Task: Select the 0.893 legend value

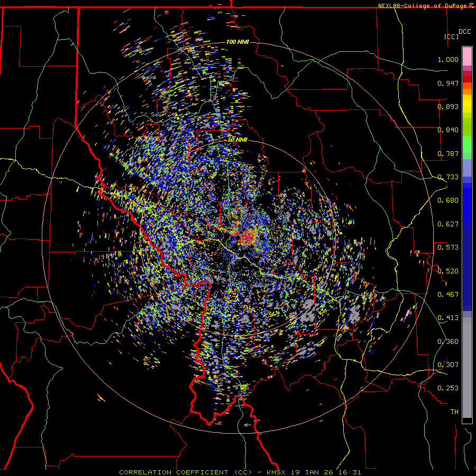Action: pos(448,106)
